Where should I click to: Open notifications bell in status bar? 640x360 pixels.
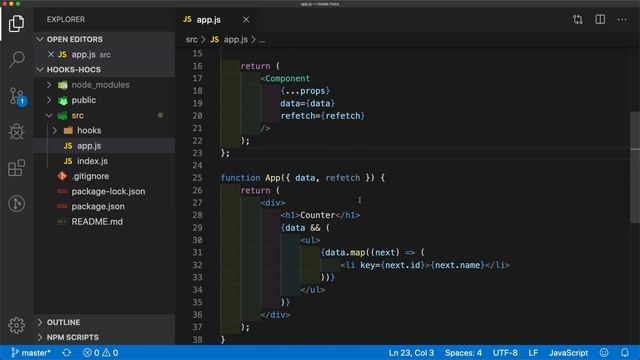(x=625, y=353)
